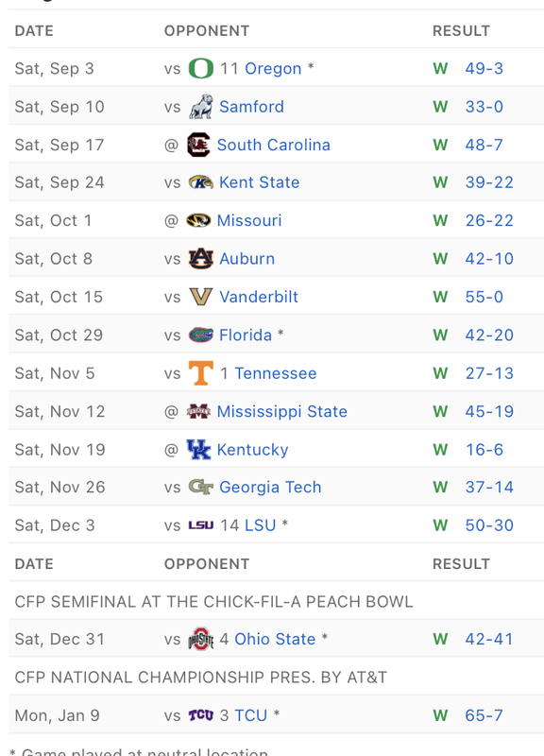The width and height of the screenshot is (544, 756).
Task: Open the 50-30 LSU game score
Action: [489, 525]
